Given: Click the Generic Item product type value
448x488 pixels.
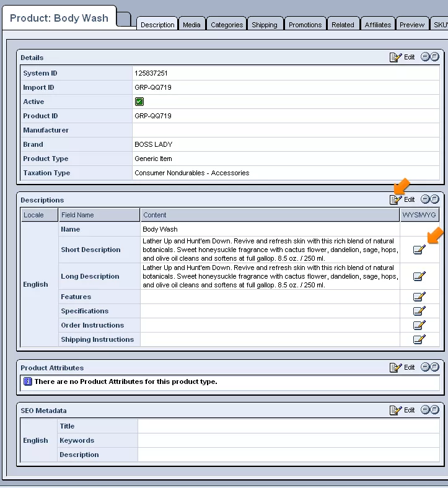Looking at the screenshot, I should [x=153, y=159].
